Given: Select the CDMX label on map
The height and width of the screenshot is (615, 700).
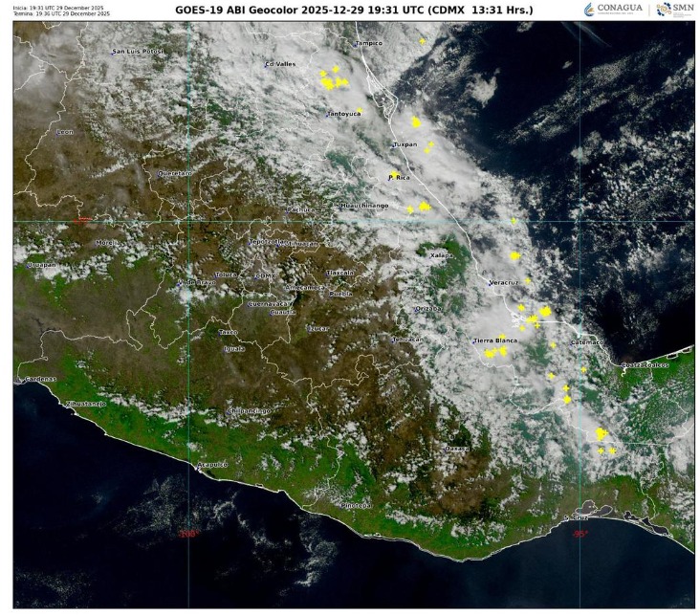Looking at the screenshot, I should tap(265, 275).
